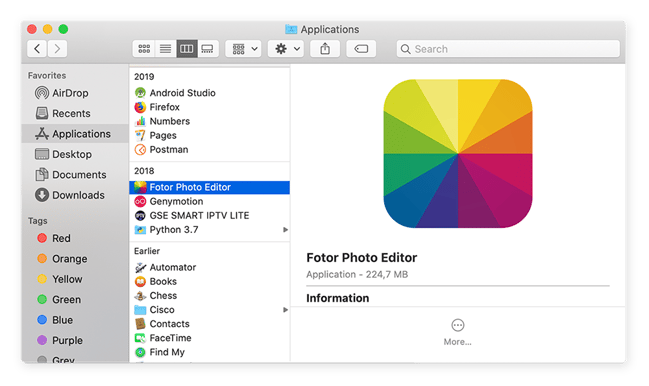Image resolution: width=649 pixels, height=386 pixels.
Task: Select Android Studio in the list
Action: [x=209, y=93]
